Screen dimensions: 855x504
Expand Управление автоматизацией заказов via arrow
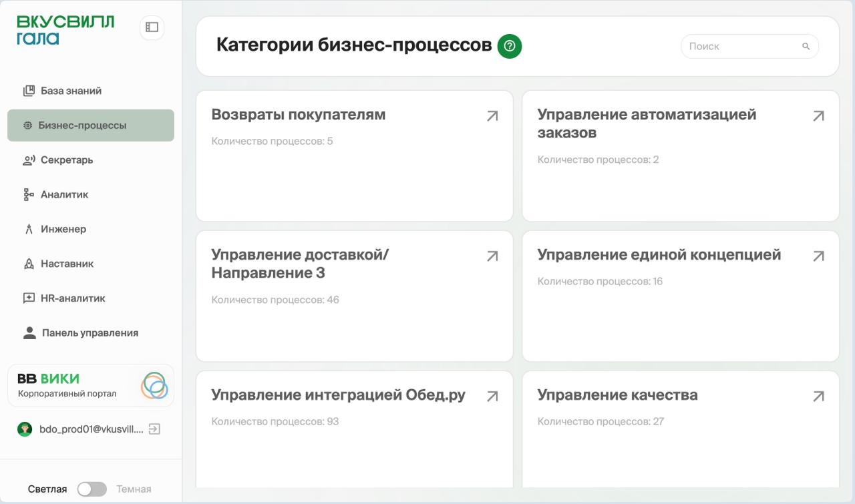tap(818, 116)
